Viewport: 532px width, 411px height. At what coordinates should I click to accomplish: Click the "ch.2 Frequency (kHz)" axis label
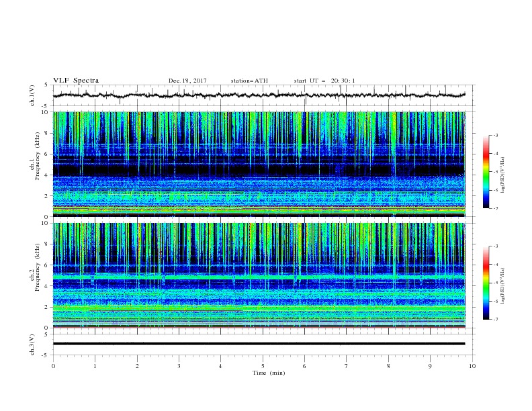(35, 267)
